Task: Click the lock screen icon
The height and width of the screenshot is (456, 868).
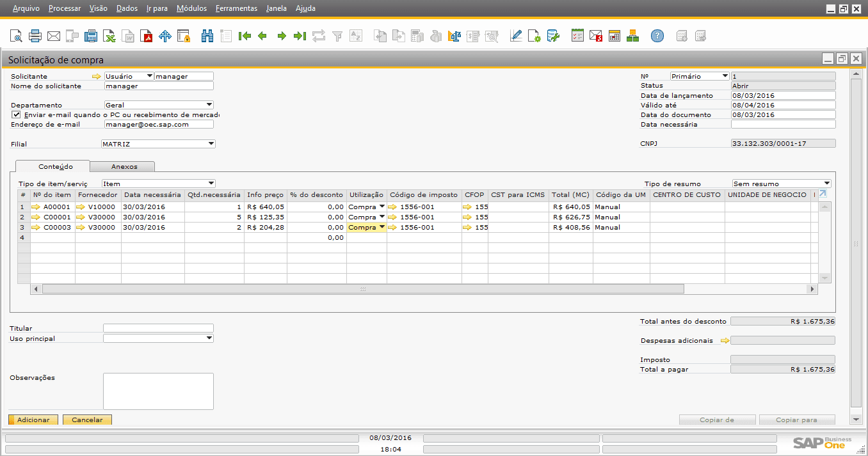Action: tap(184, 36)
